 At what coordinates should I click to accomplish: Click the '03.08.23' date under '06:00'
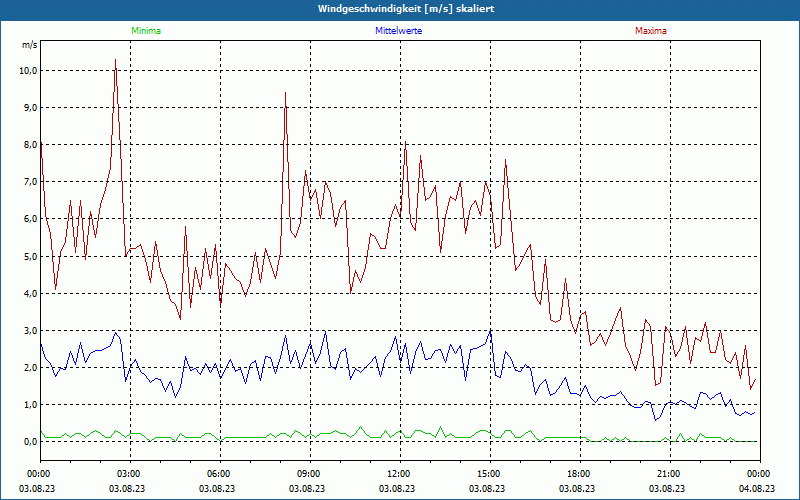click(x=217, y=489)
